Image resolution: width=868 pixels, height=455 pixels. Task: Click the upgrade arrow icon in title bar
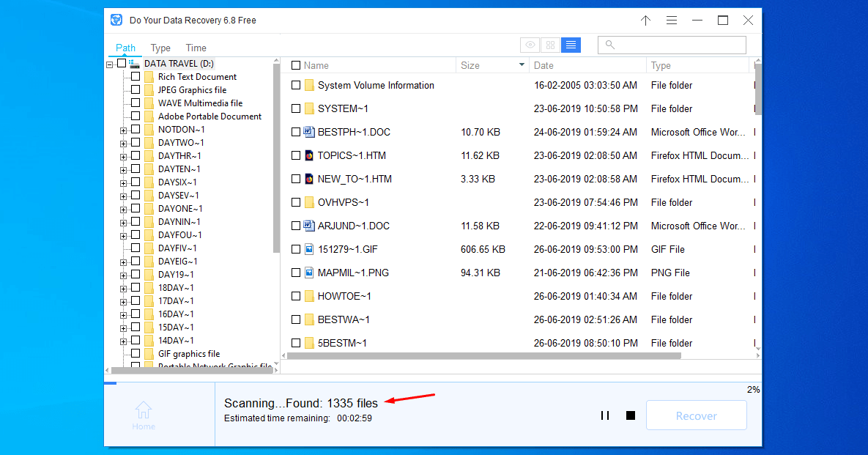tap(645, 21)
